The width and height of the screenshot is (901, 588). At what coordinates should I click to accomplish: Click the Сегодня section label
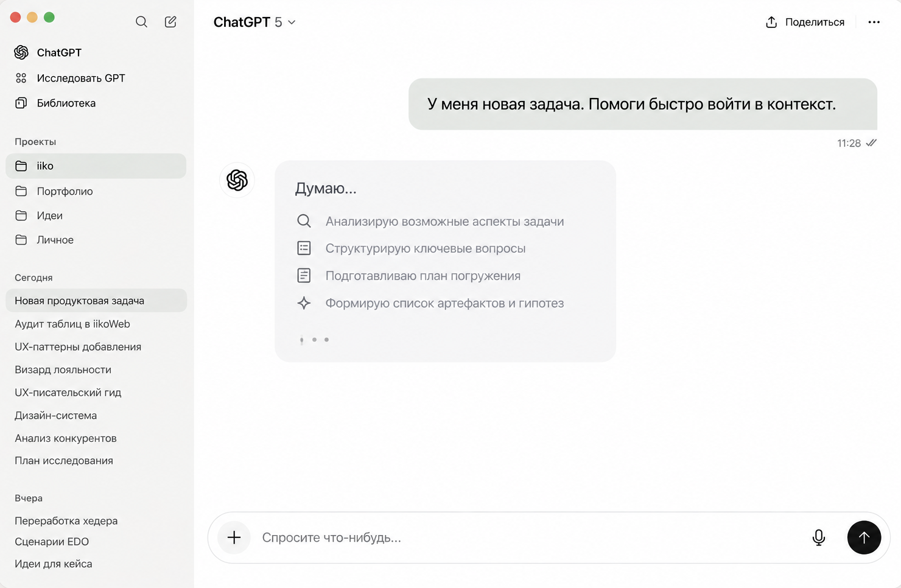pos(33,278)
